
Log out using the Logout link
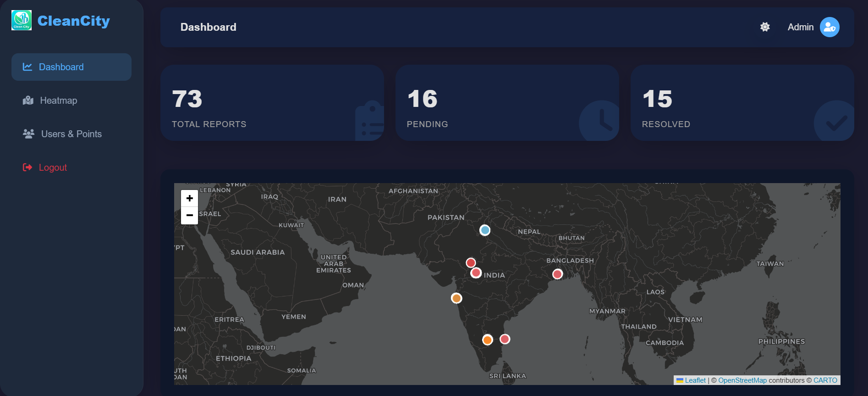pyautogui.click(x=53, y=167)
